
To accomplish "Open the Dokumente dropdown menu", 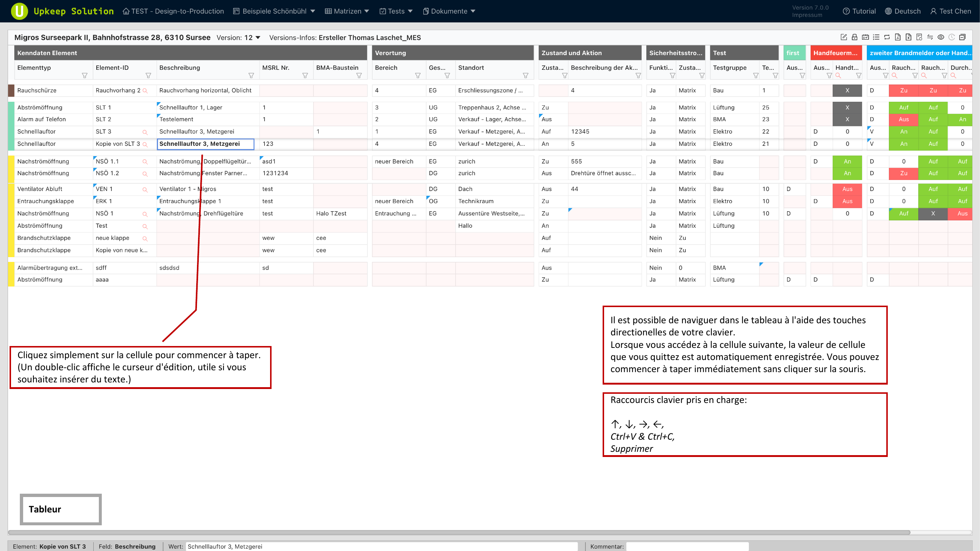I will [449, 11].
